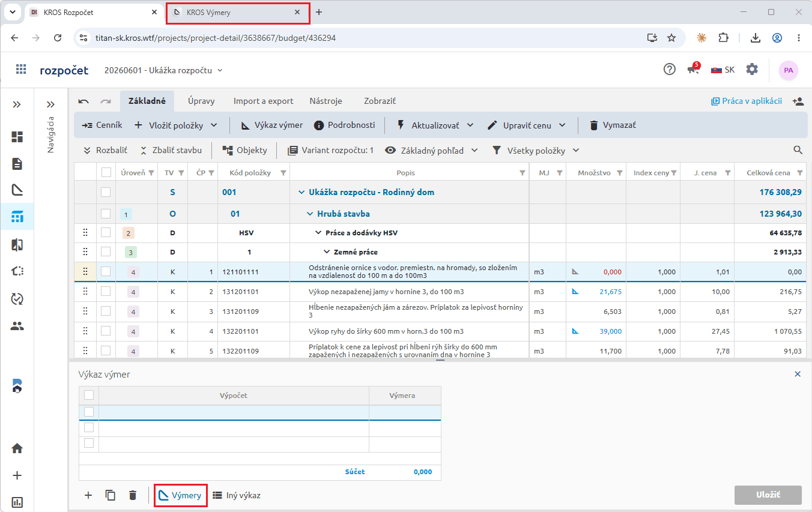Open Všetky položky filter dropdown
Screen dimensions: 812x512
(536, 150)
